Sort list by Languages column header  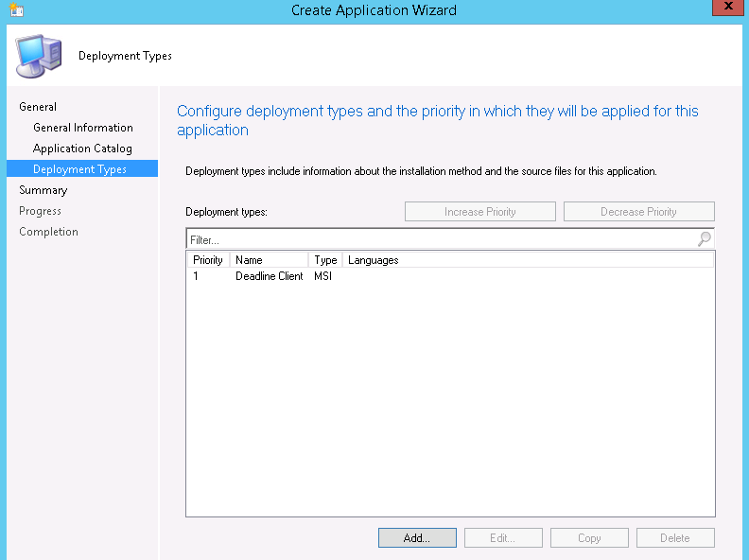[374, 260]
